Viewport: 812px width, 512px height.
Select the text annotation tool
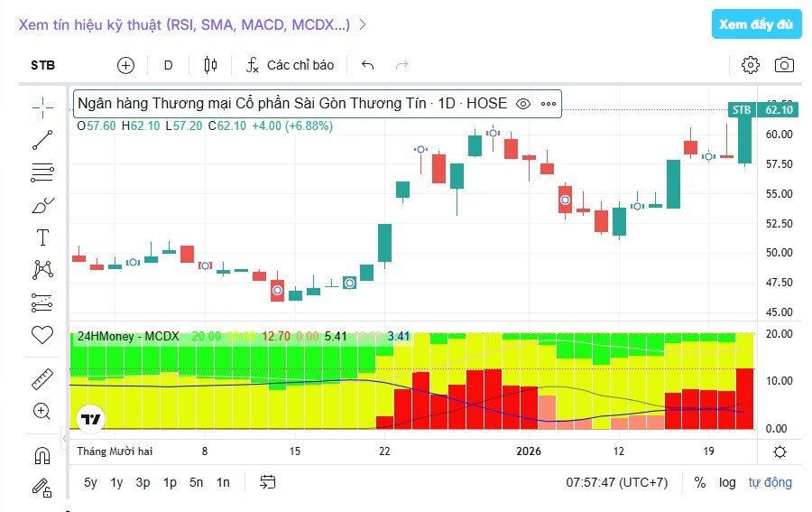point(42,237)
